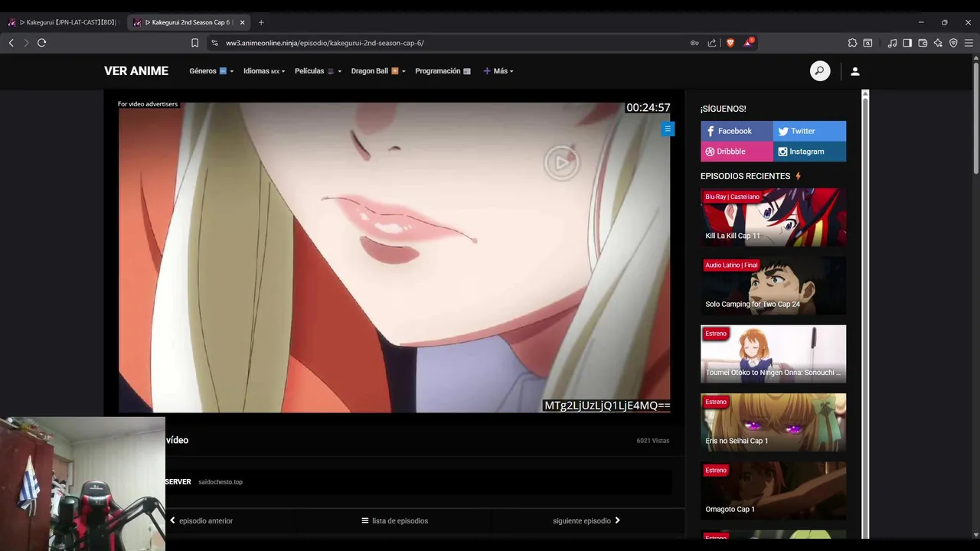
Task: Open the user account icon
Action: click(x=855, y=71)
